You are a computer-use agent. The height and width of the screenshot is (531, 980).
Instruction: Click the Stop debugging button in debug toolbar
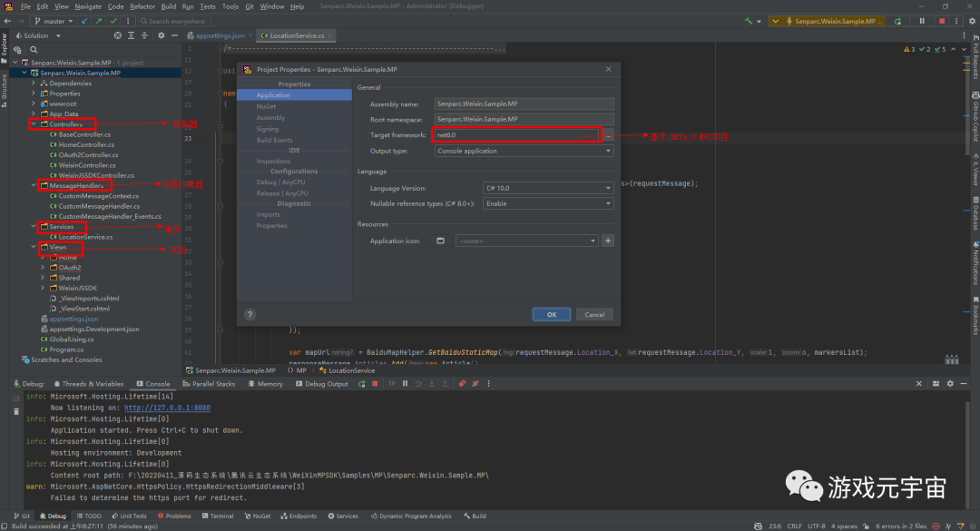(x=375, y=384)
